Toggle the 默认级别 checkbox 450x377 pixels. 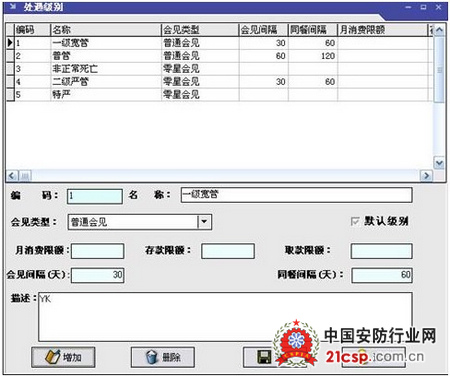coord(355,221)
